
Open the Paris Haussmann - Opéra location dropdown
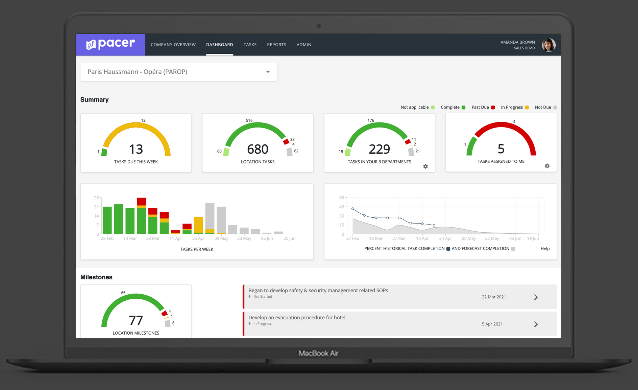click(179, 72)
